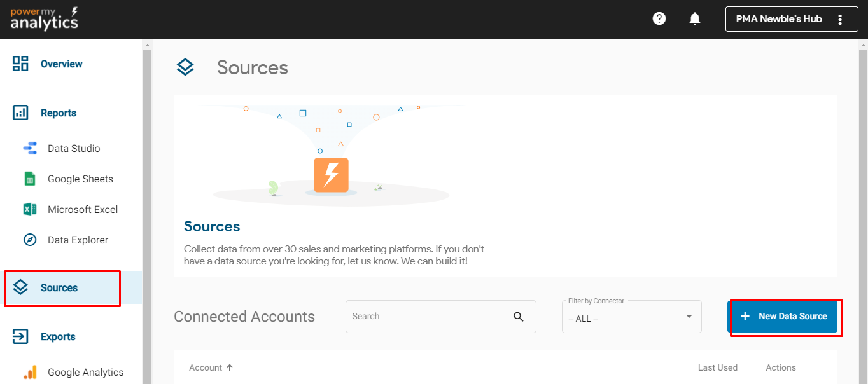Open the kebab menu next to PMA Newbie's Hub
The image size is (868, 384).
tap(840, 18)
